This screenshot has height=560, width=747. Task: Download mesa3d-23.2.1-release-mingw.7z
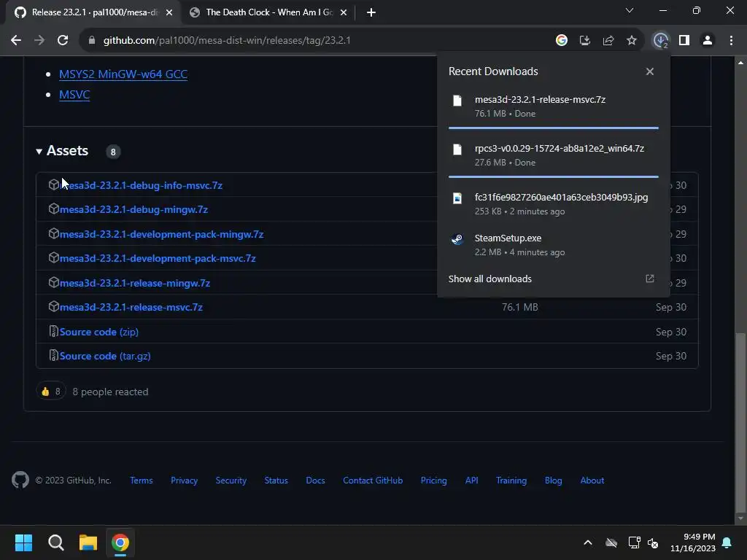click(x=135, y=283)
